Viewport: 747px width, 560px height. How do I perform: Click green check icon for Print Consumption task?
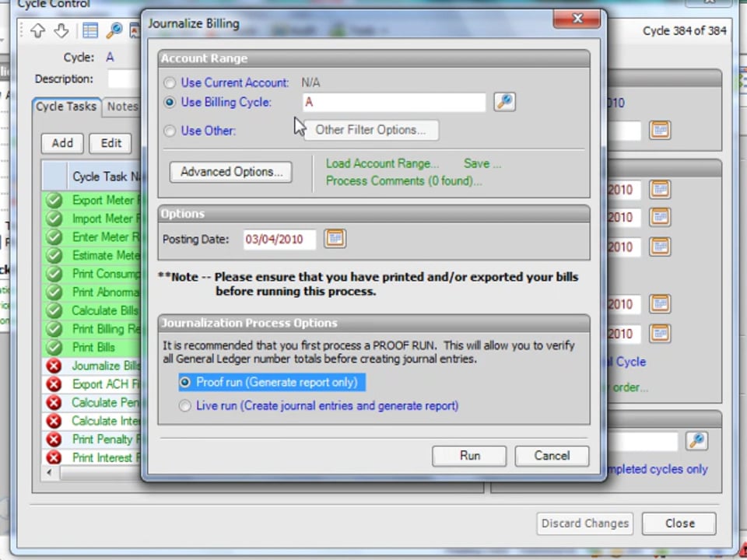[54, 274]
